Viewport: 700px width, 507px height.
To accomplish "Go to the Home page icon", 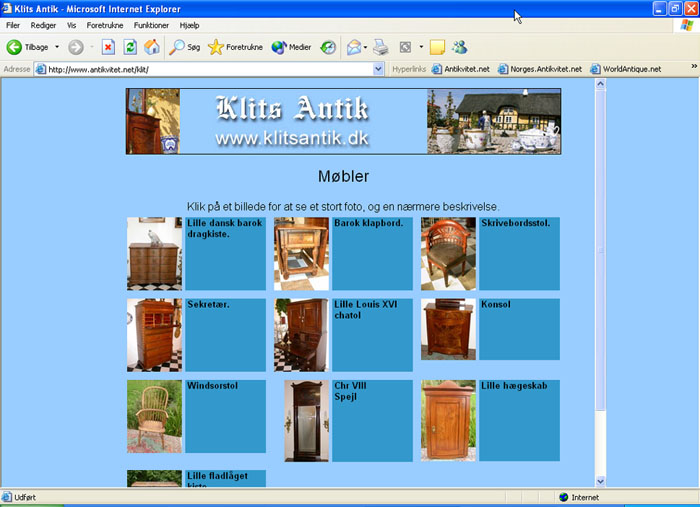I will point(152,47).
